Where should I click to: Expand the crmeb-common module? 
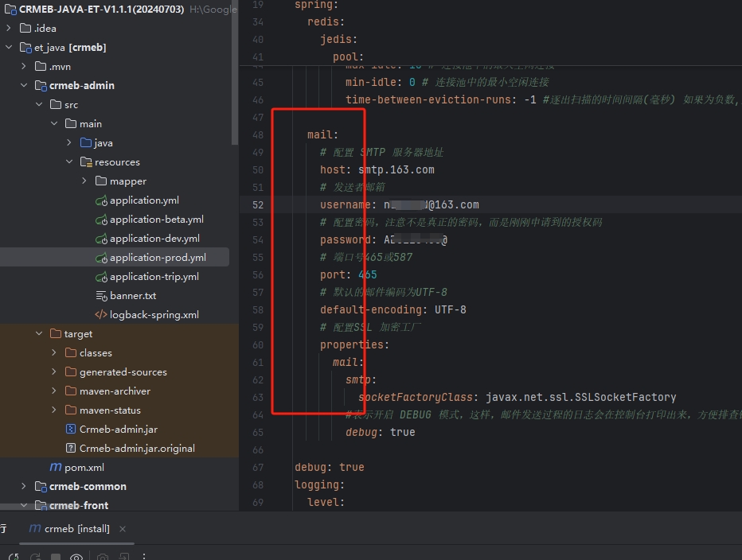point(24,486)
